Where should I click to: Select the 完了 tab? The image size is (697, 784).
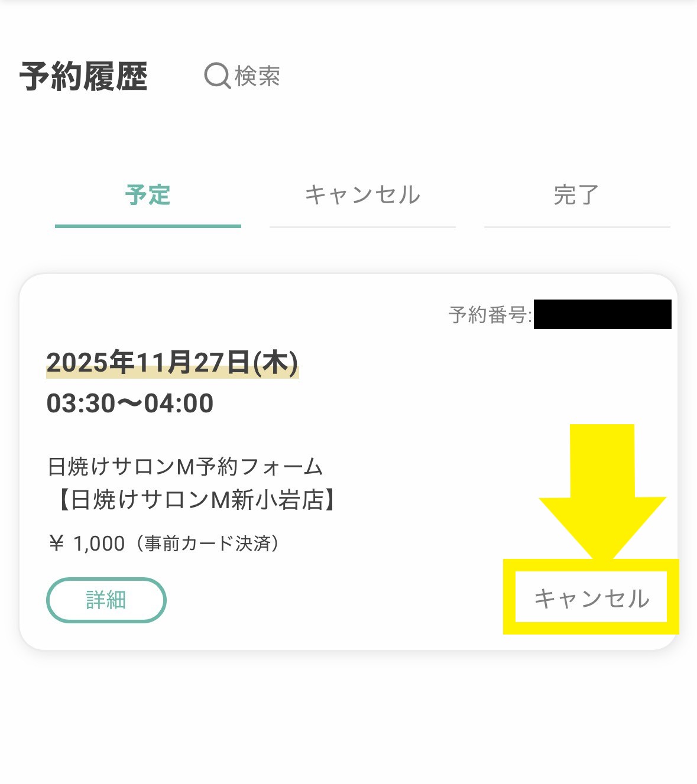[576, 195]
